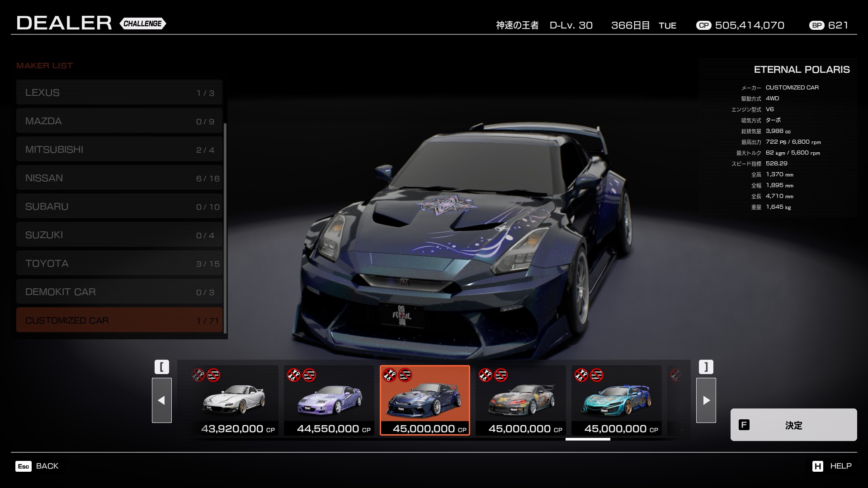Click the 505,414,070 CP balance
868x488 pixels.
coord(750,25)
